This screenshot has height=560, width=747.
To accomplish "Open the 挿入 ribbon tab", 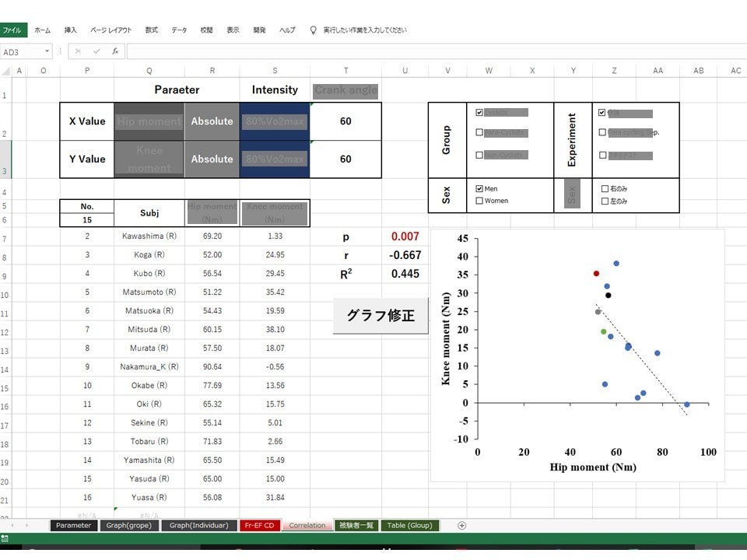I will (70, 30).
